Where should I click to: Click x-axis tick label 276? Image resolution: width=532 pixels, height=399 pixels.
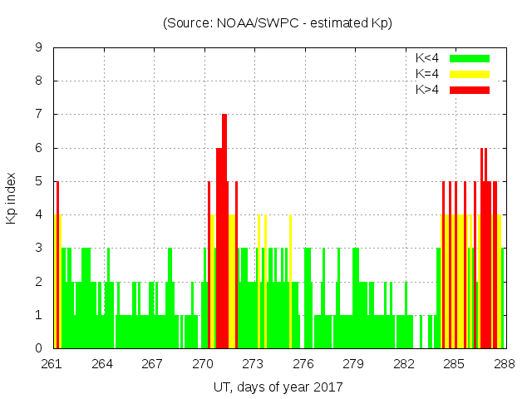click(303, 363)
